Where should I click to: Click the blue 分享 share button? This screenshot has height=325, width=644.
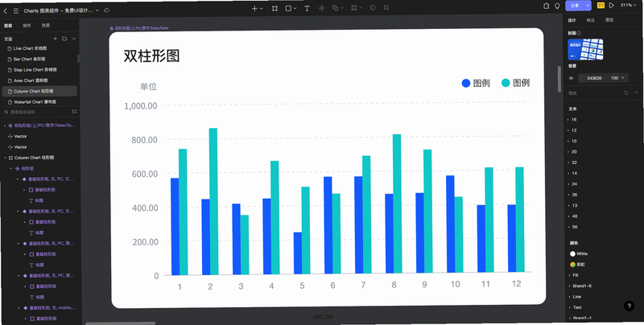click(575, 6)
